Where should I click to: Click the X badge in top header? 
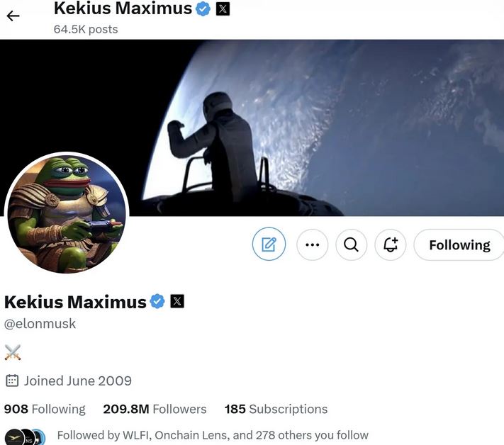point(223,9)
